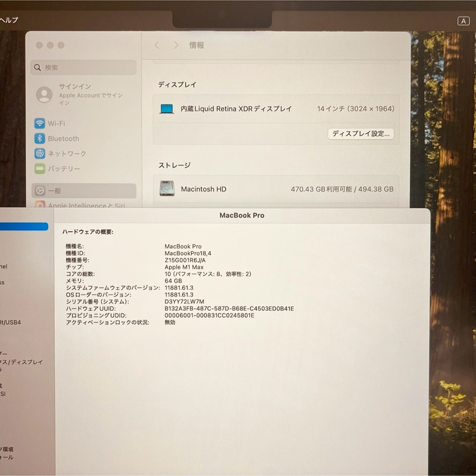Click the チップ: label
The height and width of the screenshot is (476, 476).
click(x=74, y=267)
